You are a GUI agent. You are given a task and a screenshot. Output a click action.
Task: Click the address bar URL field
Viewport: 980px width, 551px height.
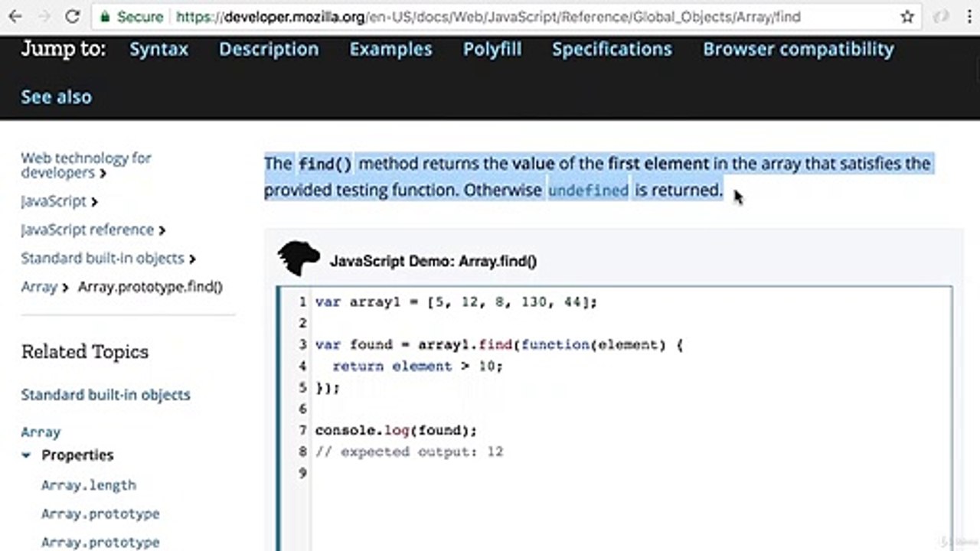pos(505,16)
